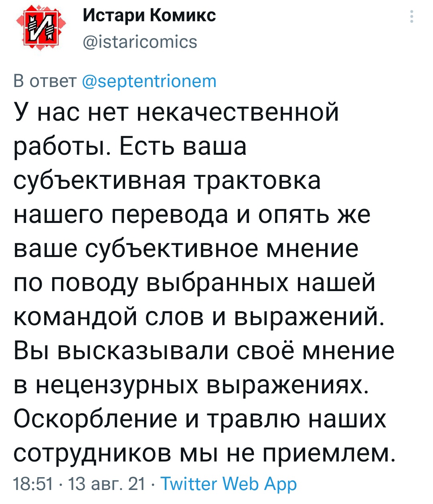Select the line 'по поводу выбранных нашей'

(x=194, y=283)
